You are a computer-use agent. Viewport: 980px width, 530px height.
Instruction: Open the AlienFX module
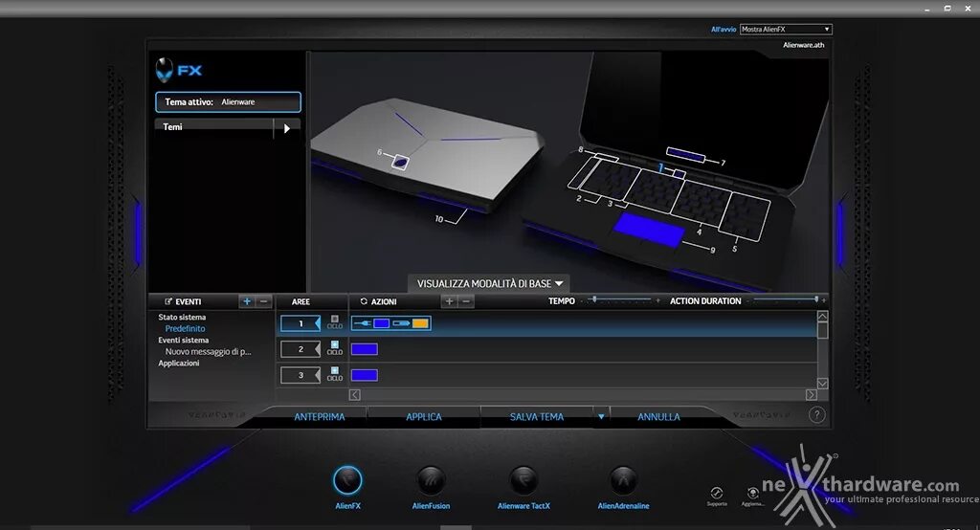(x=347, y=480)
